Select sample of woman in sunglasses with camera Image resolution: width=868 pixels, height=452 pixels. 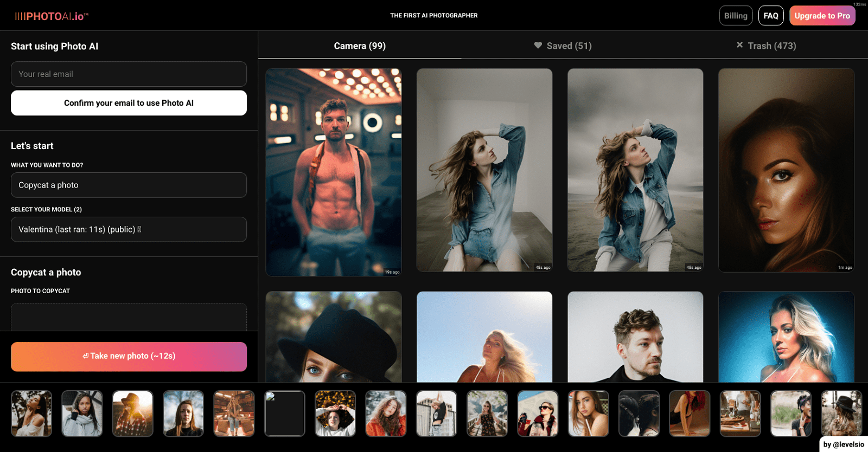(538, 414)
